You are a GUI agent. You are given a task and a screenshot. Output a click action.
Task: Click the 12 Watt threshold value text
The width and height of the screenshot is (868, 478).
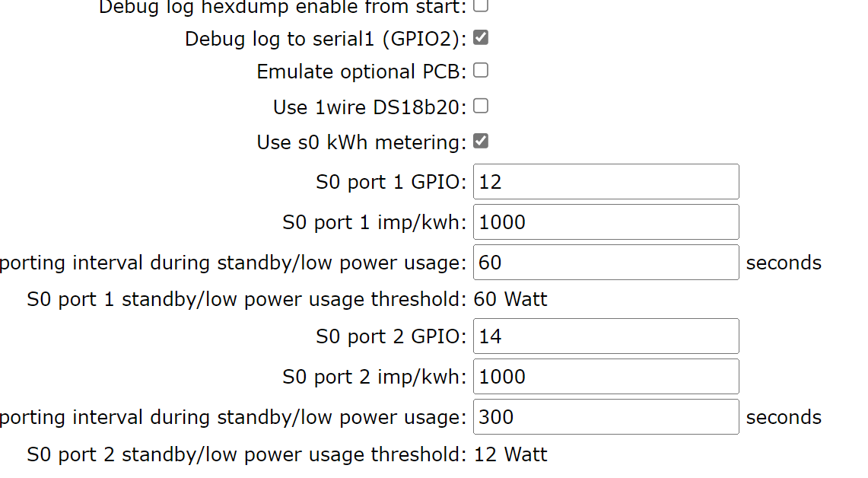510,454
